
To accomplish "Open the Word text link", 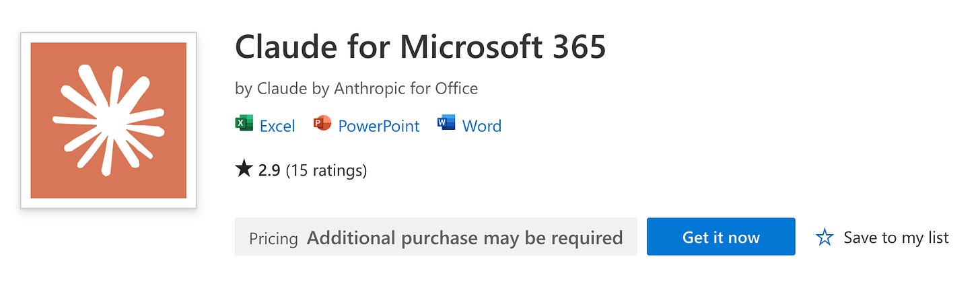I will pyautogui.click(x=482, y=126).
